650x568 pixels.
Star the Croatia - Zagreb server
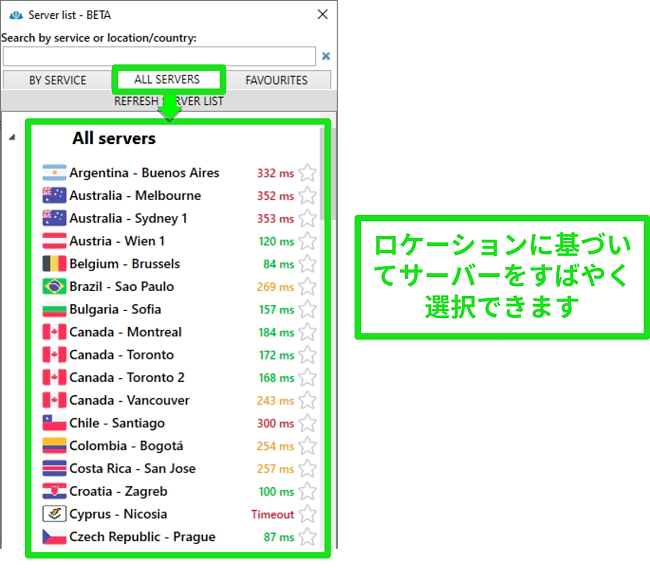pos(307,492)
